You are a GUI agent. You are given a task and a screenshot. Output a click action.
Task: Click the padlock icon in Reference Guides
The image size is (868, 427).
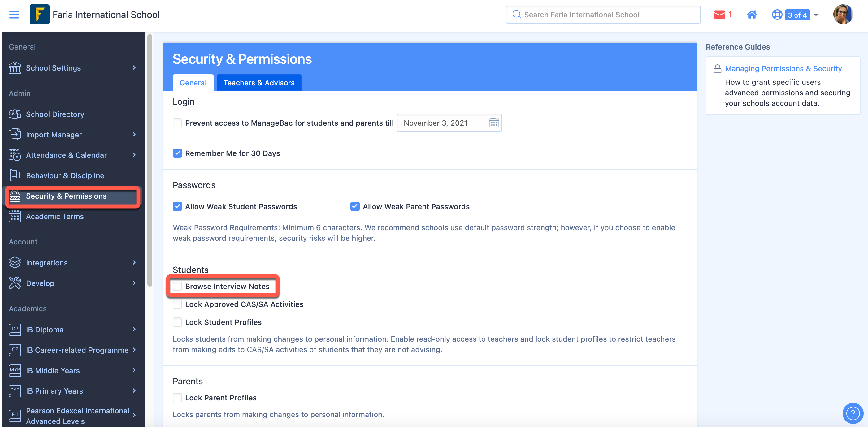click(x=717, y=69)
